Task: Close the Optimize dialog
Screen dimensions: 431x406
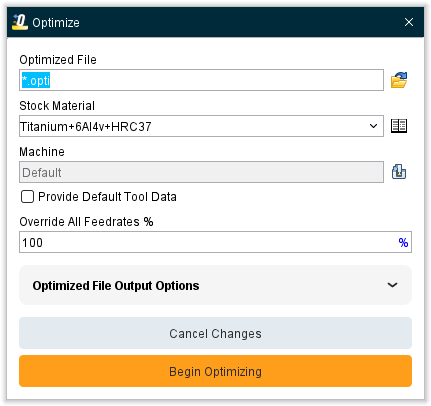Action: coord(409,22)
